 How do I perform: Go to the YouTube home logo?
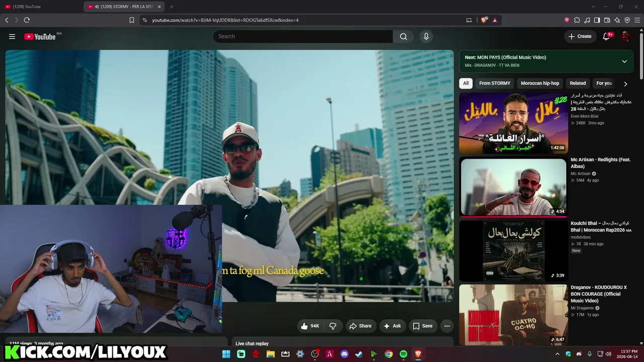40,36
